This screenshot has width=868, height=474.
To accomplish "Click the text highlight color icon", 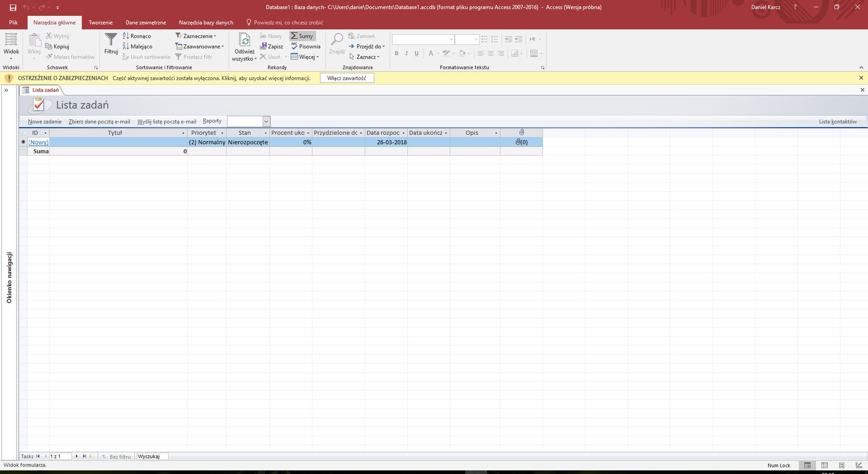I will pos(446,53).
